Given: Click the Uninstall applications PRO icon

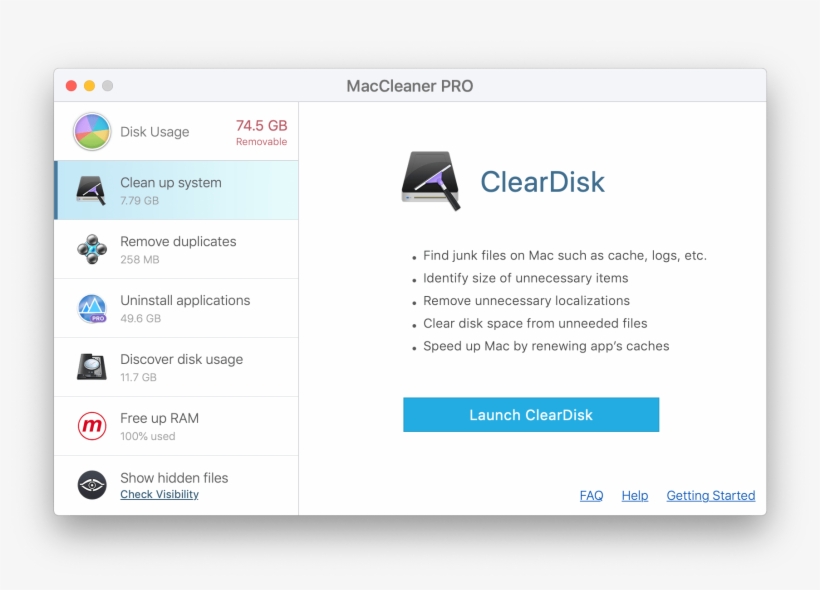Looking at the screenshot, I should (x=92, y=309).
